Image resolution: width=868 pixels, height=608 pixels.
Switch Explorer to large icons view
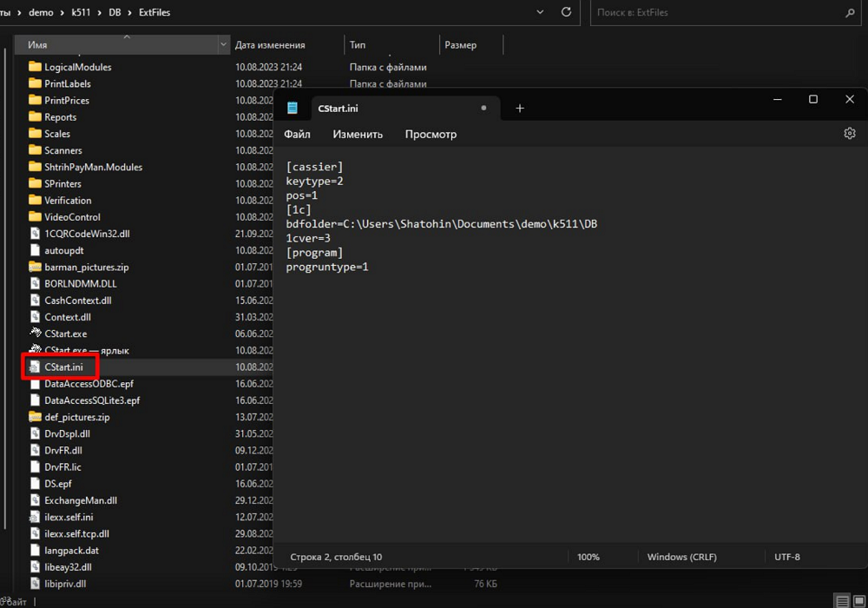pyautogui.click(x=859, y=601)
